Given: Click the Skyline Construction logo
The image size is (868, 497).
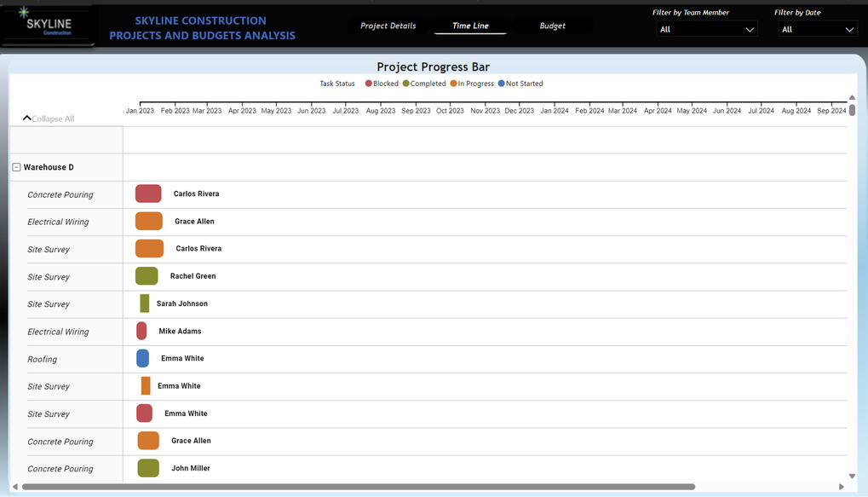Looking at the screenshot, I should 49,26.
